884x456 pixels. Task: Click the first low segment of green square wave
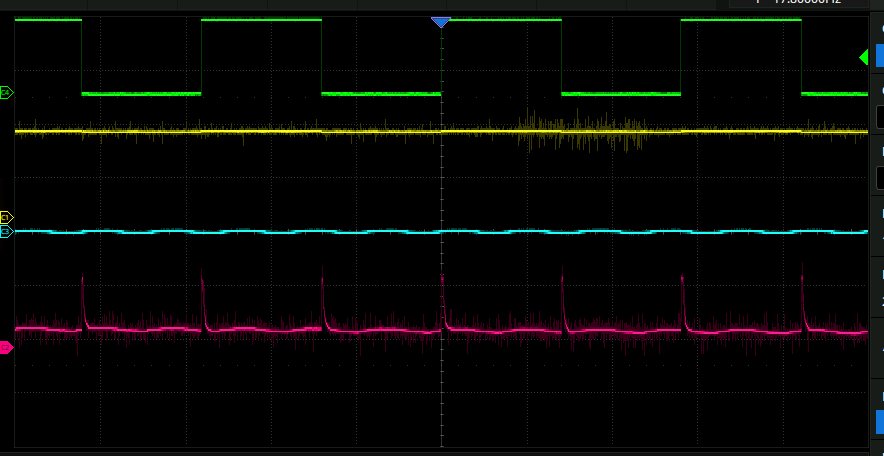(141, 93)
